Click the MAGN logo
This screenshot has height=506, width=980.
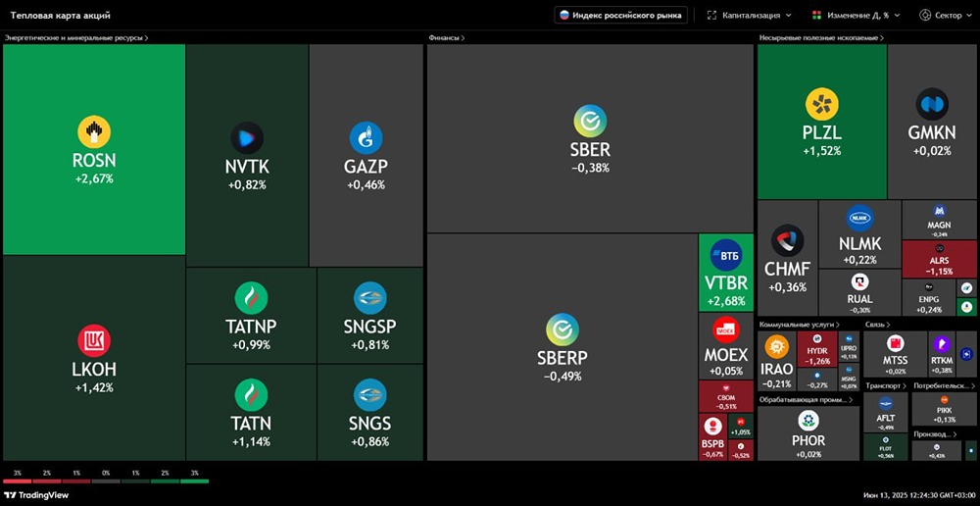point(939,211)
